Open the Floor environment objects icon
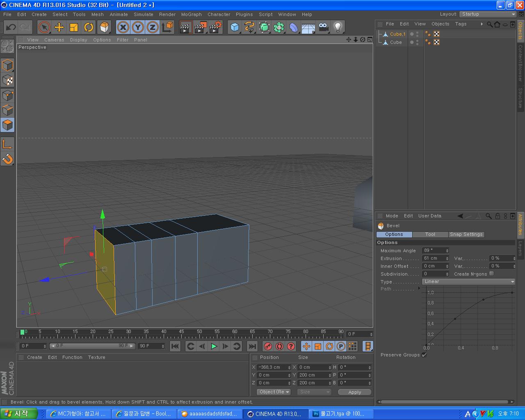Screen dimensions: 525x420 (308, 27)
